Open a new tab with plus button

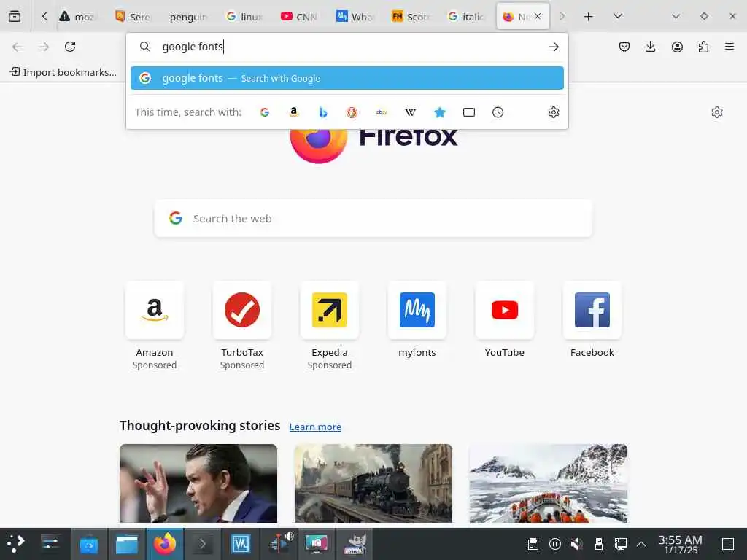coord(589,16)
